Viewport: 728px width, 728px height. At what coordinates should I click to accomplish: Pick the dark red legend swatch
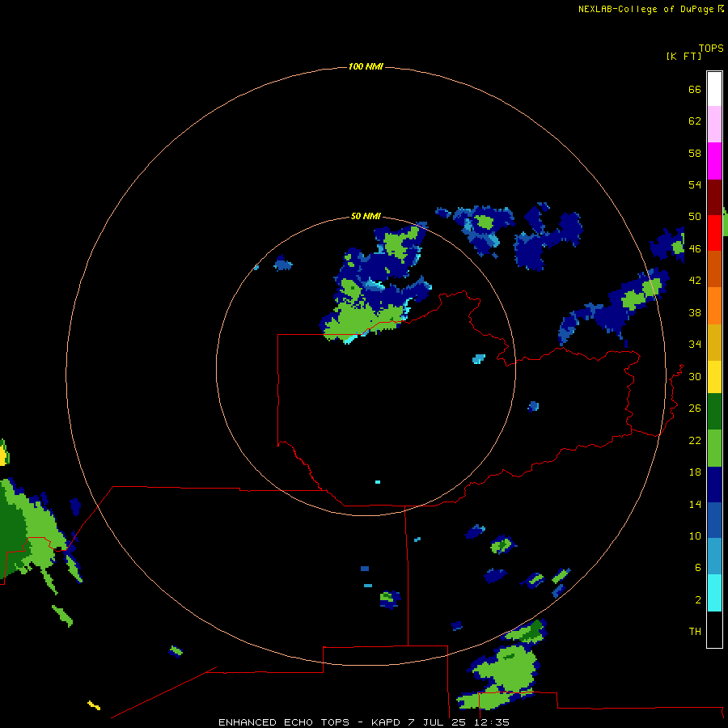coord(714,197)
